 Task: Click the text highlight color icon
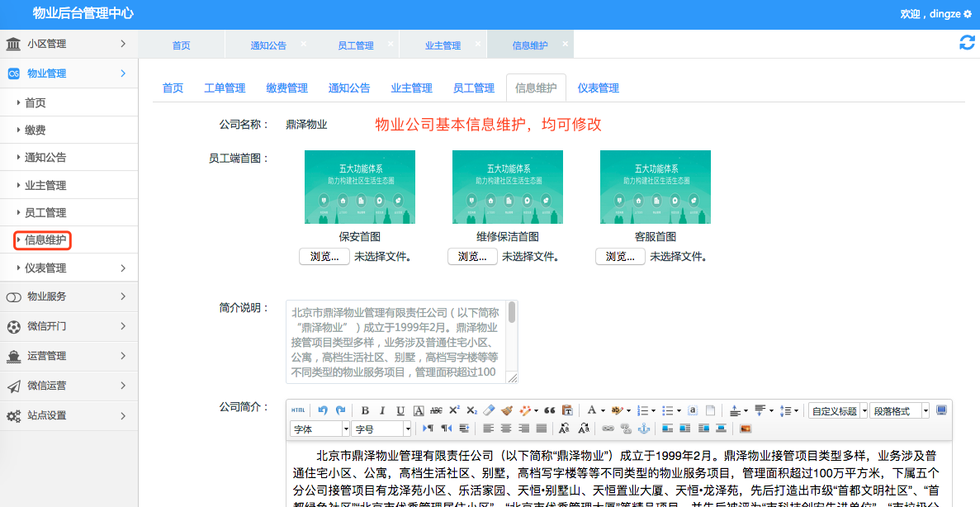pos(618,410)
